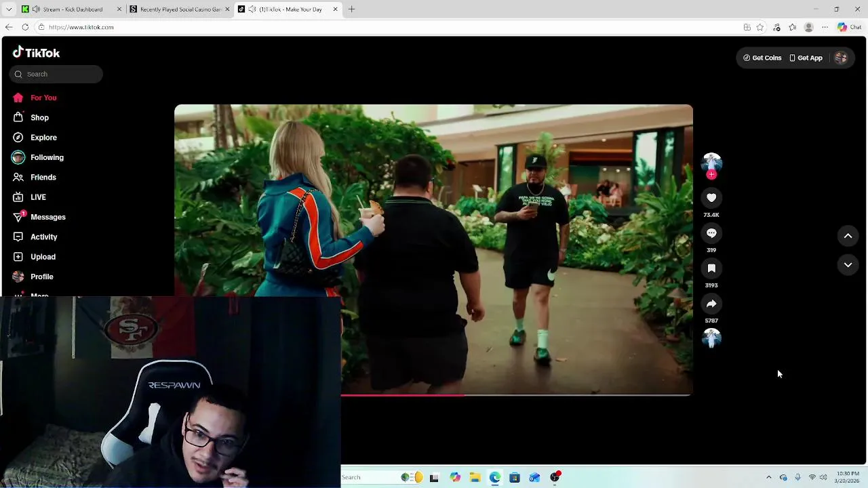
Task: Open the media control icon in toolbar
Action: [776, 27]
